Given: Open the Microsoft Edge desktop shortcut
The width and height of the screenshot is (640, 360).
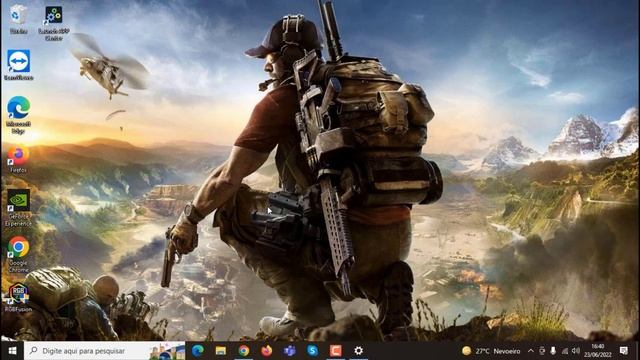Looking at the screenshot, I should (x=18, y=114).
